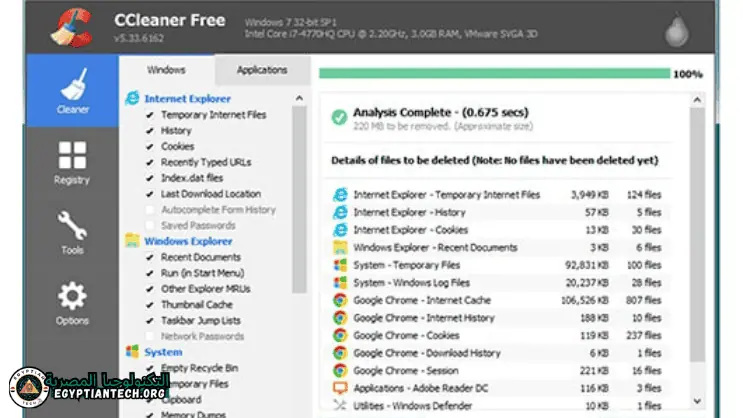Screen dimensions: 743x418
Task: Click the green analysis progress bar
Action: point(495,73)
